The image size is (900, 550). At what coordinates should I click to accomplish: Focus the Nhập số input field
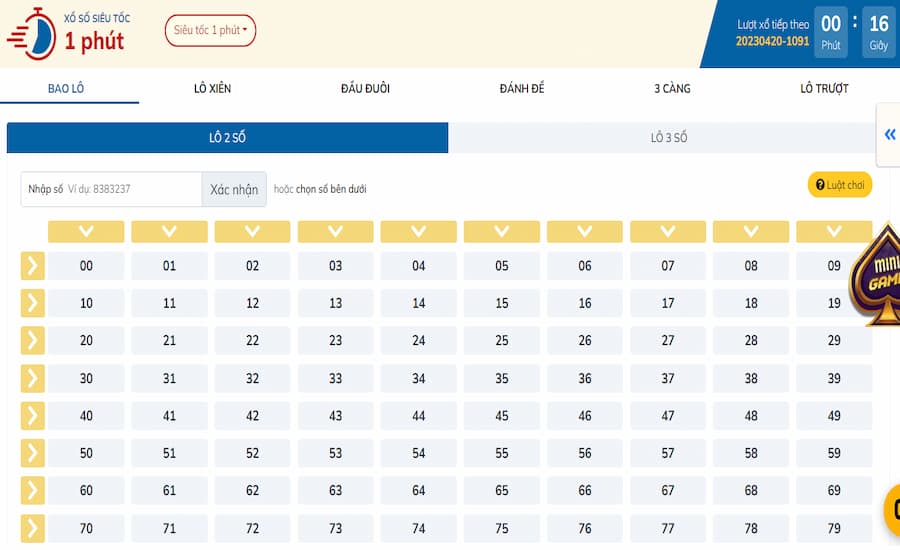[x=130, y=189]
